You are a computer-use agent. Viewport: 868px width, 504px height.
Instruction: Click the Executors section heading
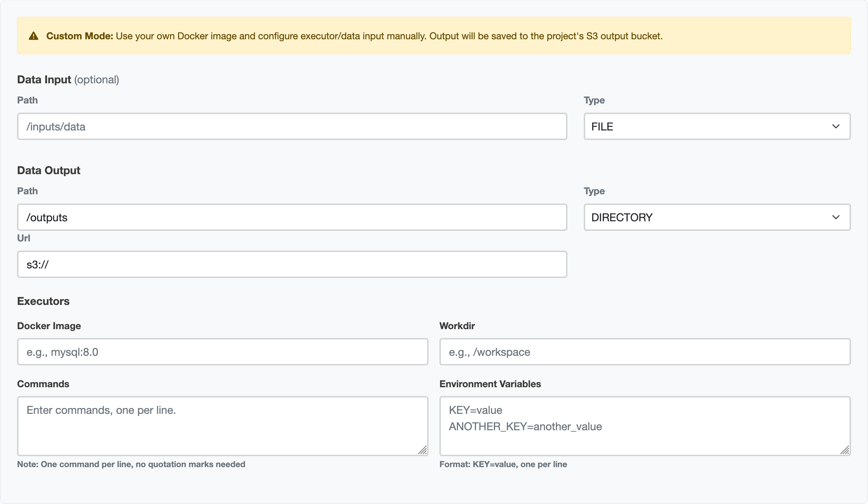pos(43,301)
